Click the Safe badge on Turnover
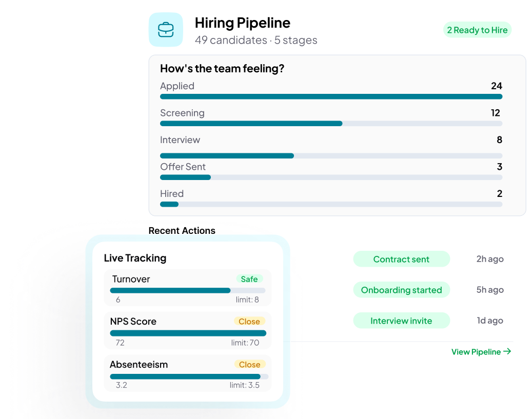Viewport: 532px width, 419px height. tap(249, 279)
